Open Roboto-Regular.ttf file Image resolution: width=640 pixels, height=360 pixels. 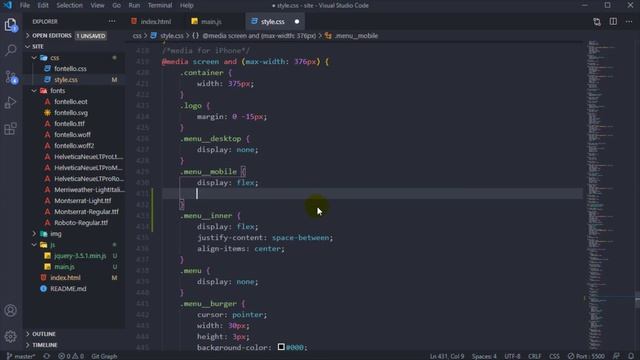click(81, 223)
